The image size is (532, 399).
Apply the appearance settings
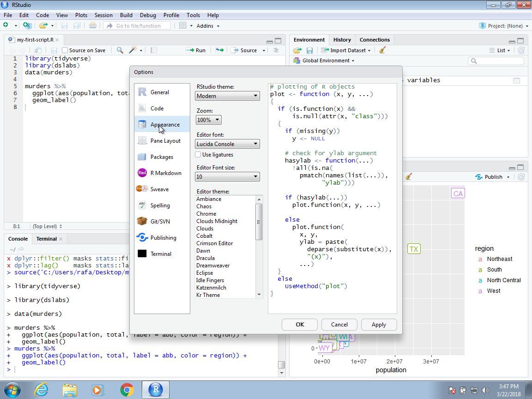[379, 324]
